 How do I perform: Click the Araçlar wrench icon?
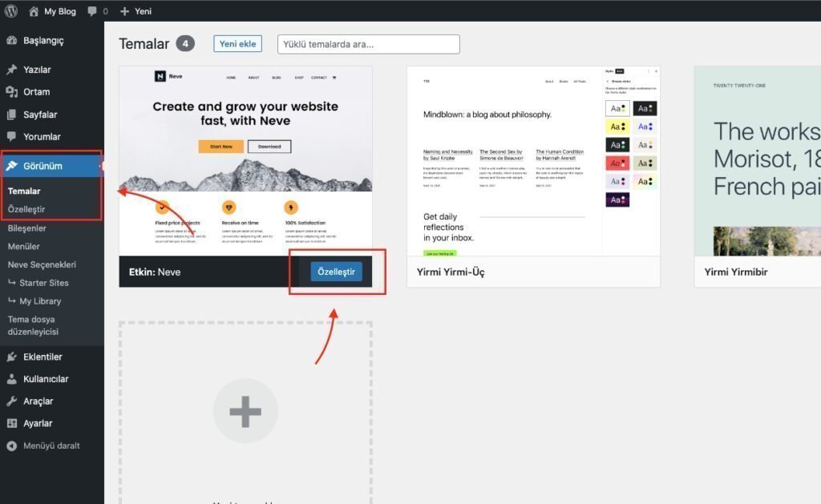pyautogui.click(x=11, y=401)
